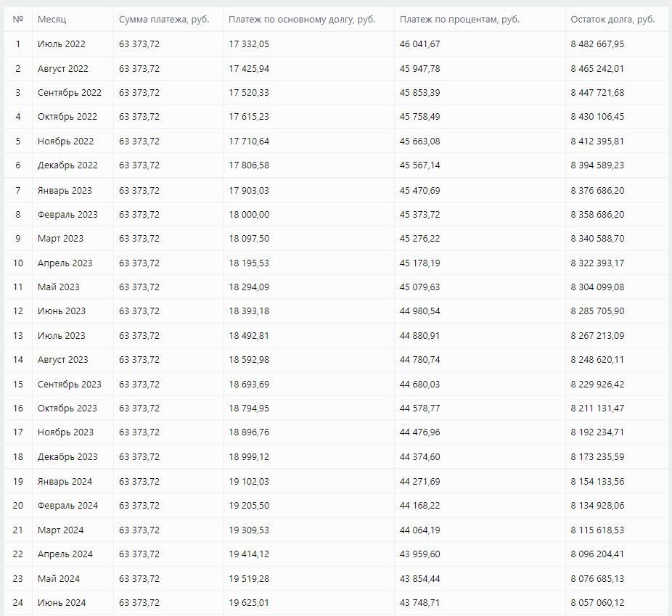
Task: Click the "Месяц" column header
Action: pos(51,20)
